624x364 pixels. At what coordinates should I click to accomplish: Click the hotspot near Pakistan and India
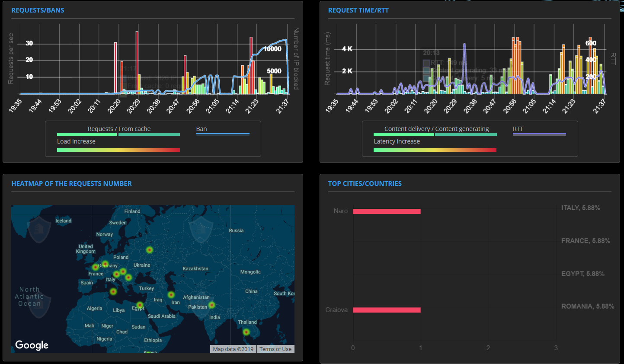pos(211,305)
